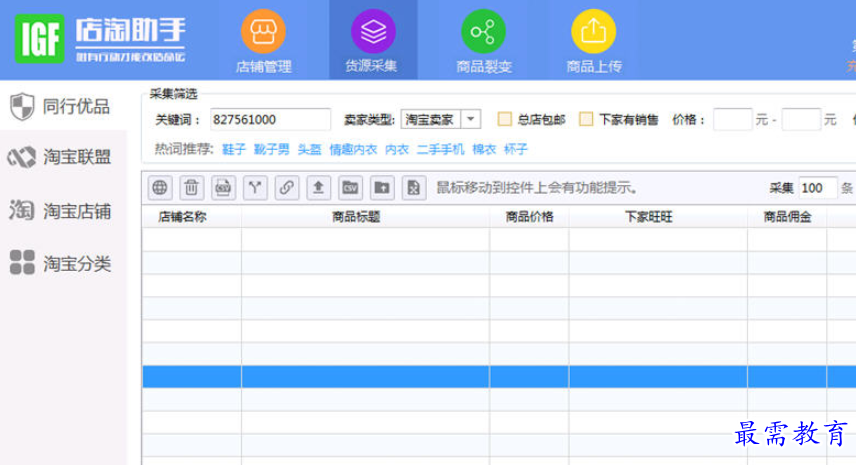Switch to the 商品裂变 tab
The image size is (856, 465).
pos(483,42)
